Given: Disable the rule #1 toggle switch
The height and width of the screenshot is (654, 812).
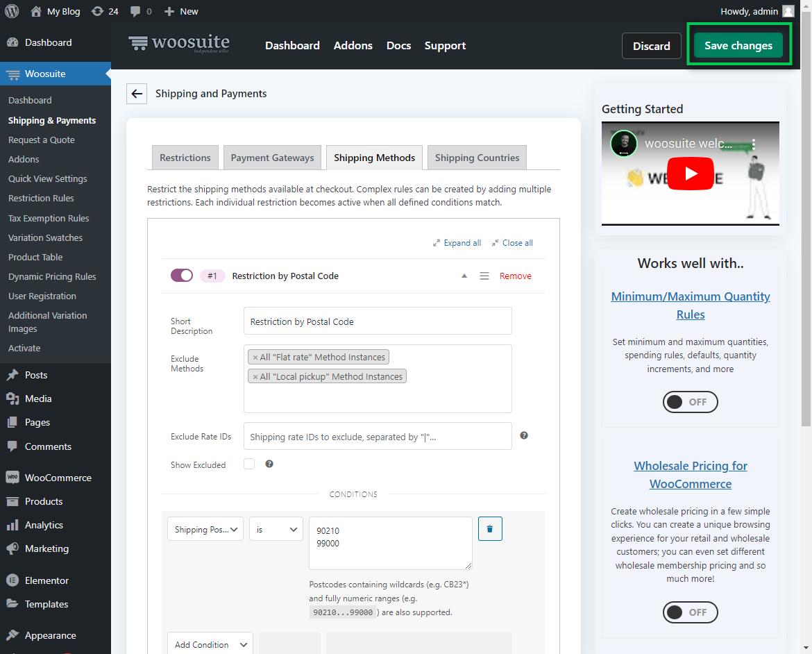Looking at the screenshot, I should point(182,275).
